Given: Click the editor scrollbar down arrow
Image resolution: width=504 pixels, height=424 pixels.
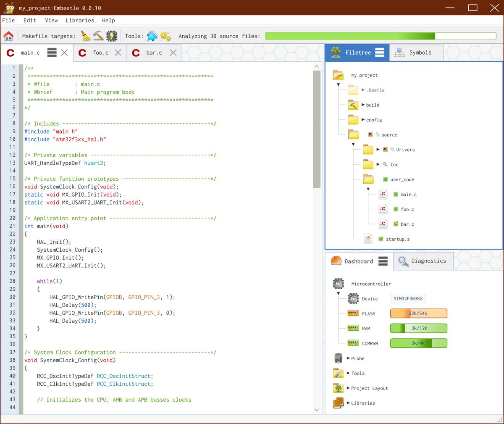Looking at the screenshot, I should 316,409.
